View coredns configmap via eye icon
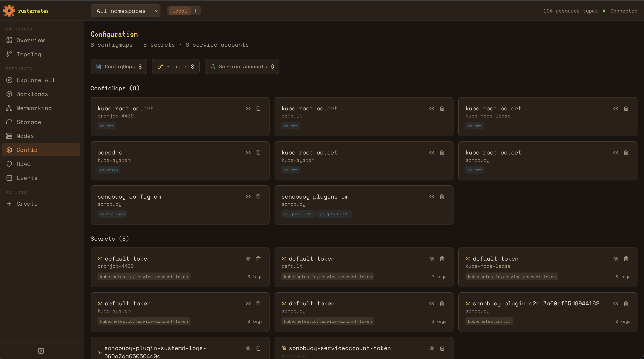 [248, 152]
